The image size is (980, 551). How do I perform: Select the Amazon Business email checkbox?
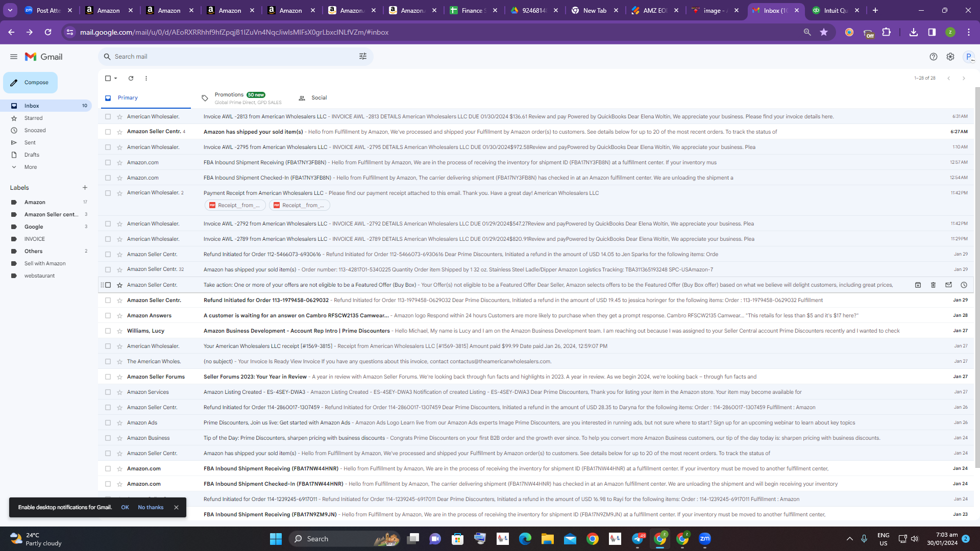(108, 438)
